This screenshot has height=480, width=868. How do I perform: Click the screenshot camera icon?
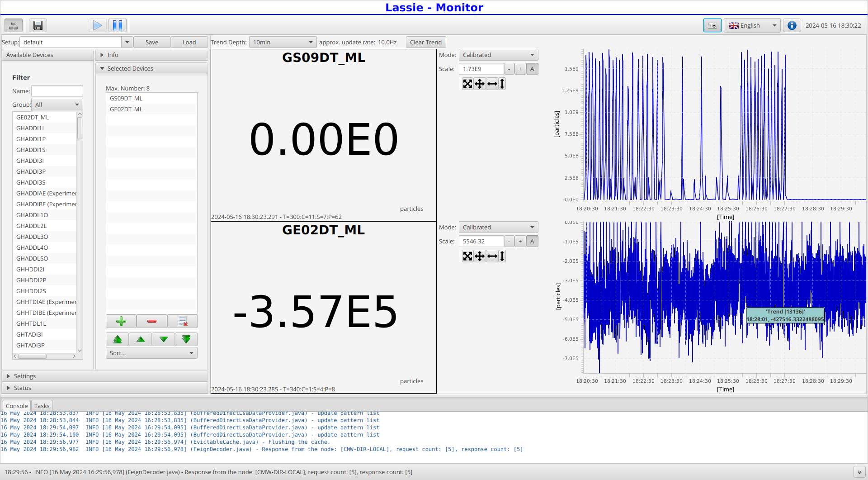(x=712, y=25)
